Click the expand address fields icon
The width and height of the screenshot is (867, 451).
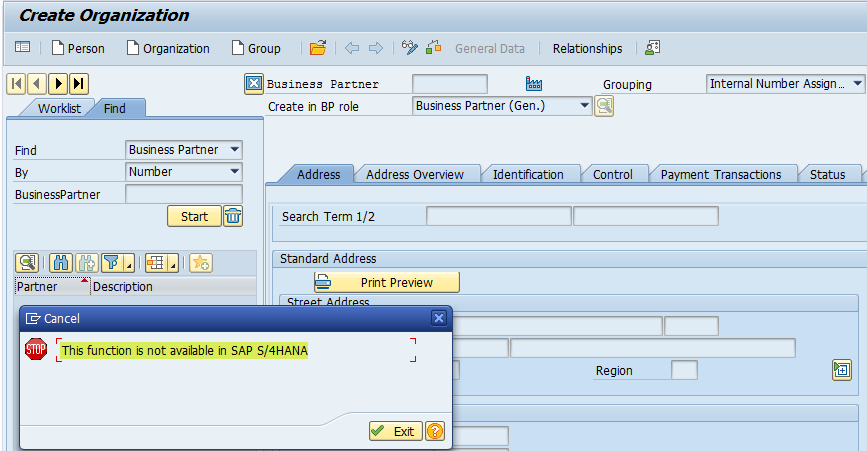click(842, 370)
